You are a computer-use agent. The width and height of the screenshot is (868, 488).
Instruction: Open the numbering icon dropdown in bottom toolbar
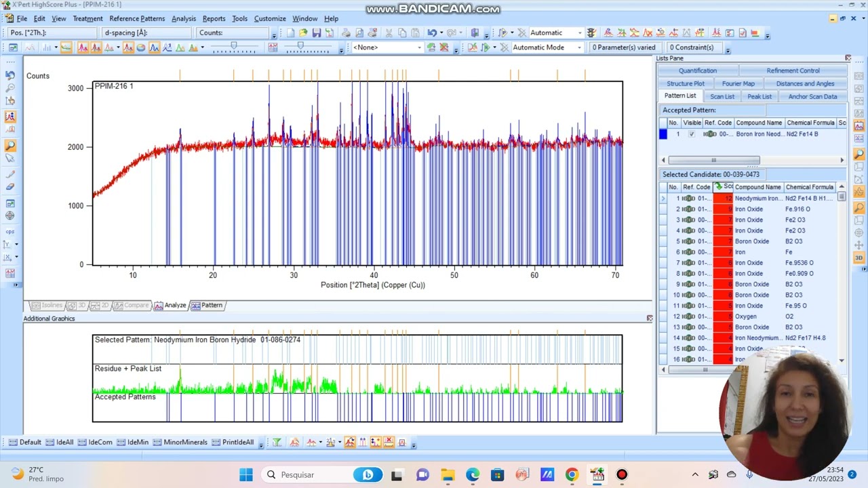coord(340,443)
